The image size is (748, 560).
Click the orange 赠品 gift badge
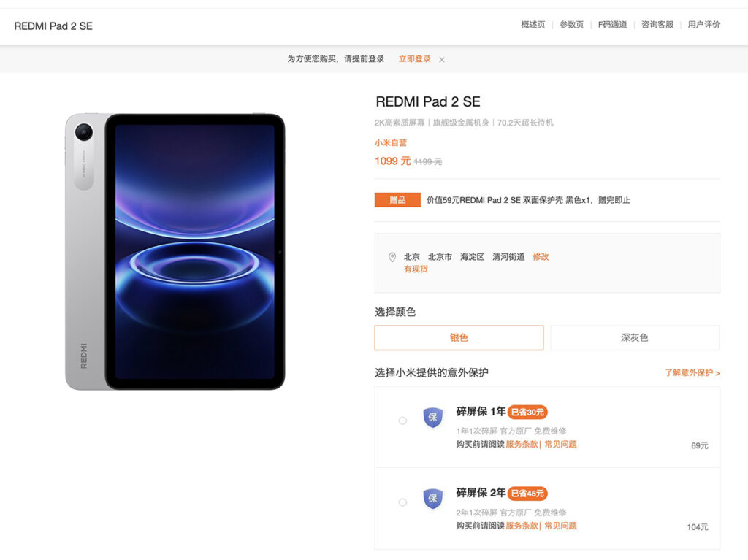(x=397, y=200)
